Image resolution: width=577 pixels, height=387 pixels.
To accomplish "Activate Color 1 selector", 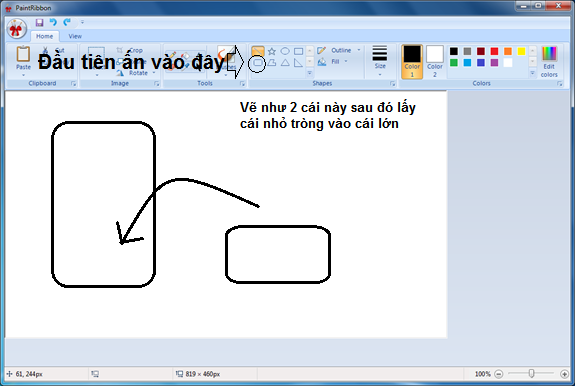I will (412, 61).
